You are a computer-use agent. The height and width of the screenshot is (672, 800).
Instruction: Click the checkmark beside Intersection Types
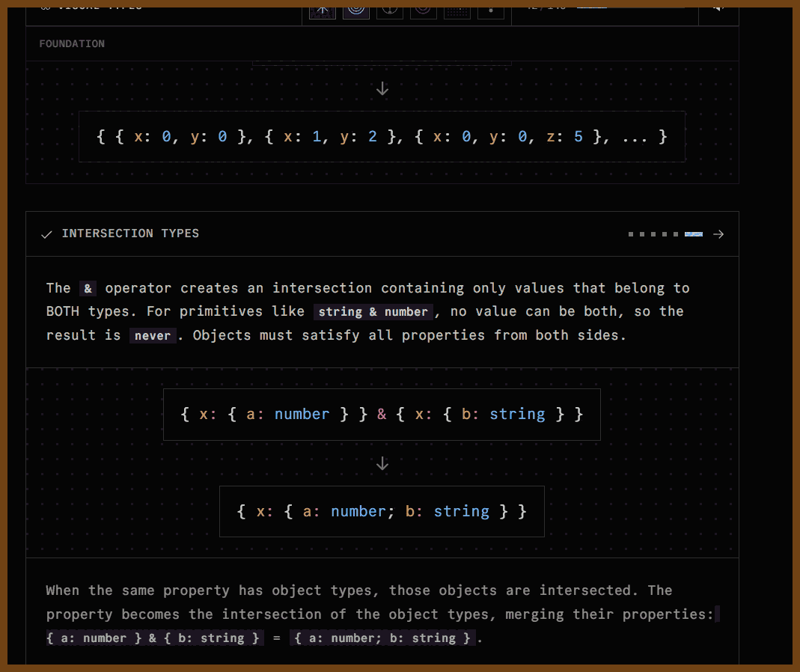click(x=46, y=234)
